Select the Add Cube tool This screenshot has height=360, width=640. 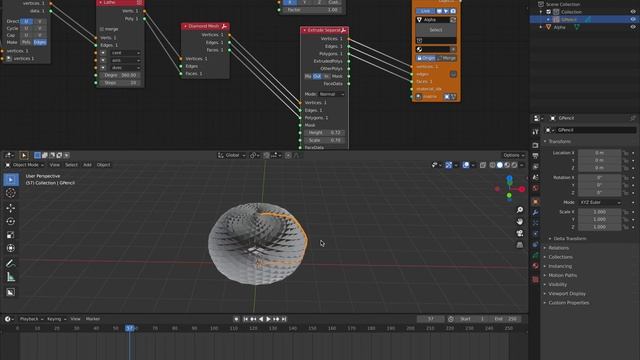pos(11,292)
